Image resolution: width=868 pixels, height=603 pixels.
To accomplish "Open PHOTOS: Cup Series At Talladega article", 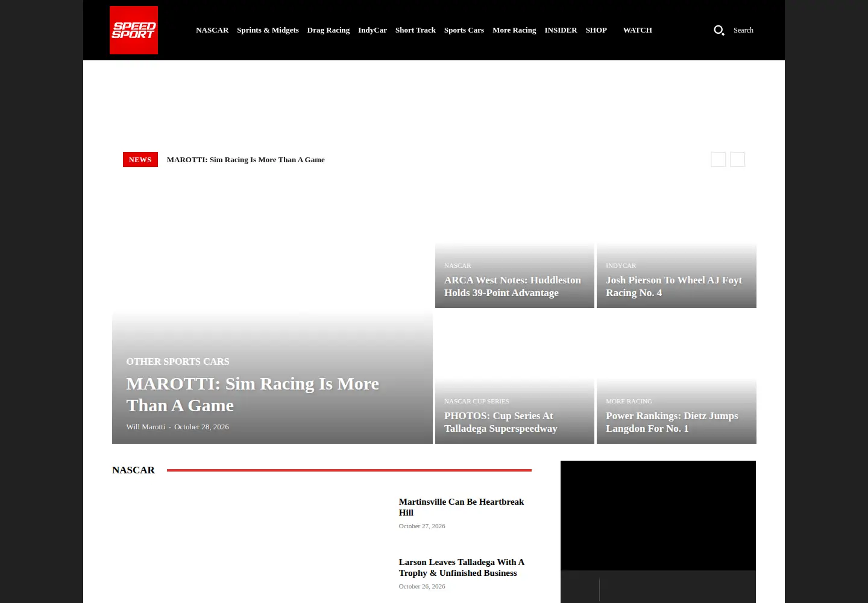I will [x=501, y=422].
